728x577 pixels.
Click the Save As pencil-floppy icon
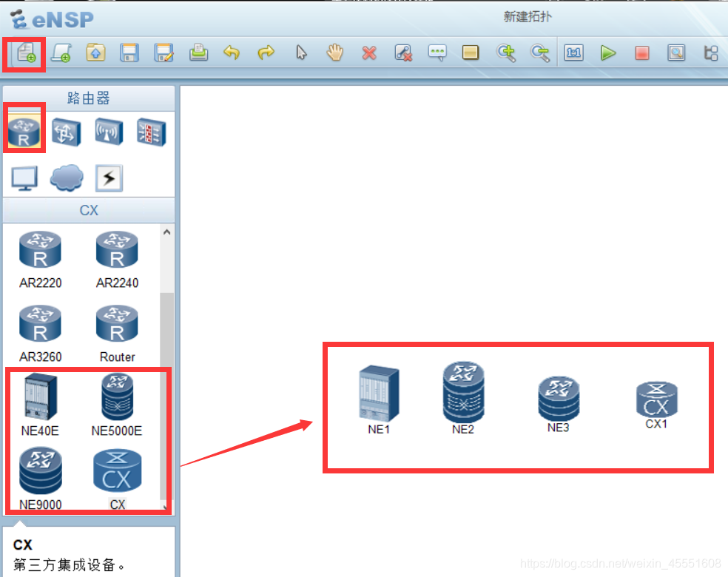point(164,53)
